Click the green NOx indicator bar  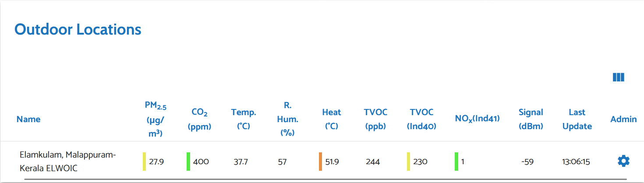tap(456, 162)
